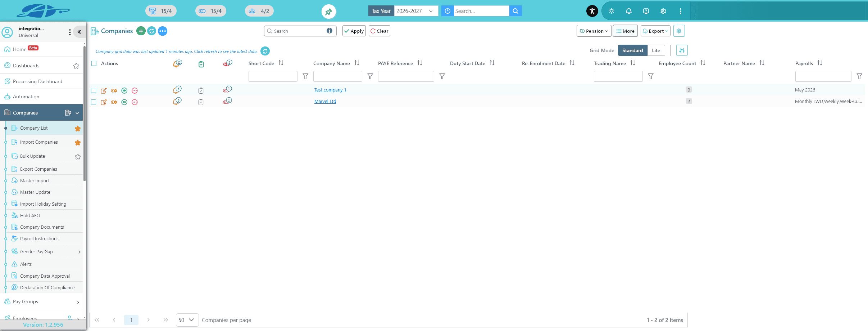Open user profile vertical dots menu
The image size is (868, 331).
point(70,32)
